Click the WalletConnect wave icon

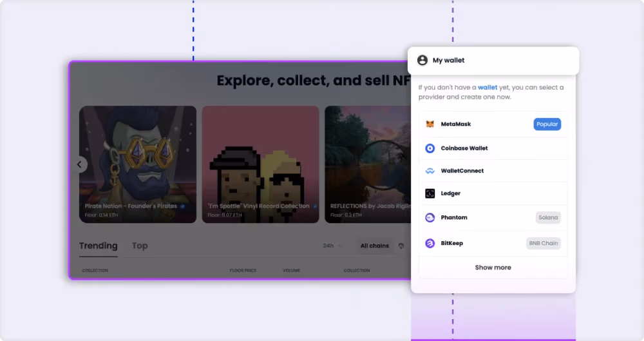(x=430, y=171)
